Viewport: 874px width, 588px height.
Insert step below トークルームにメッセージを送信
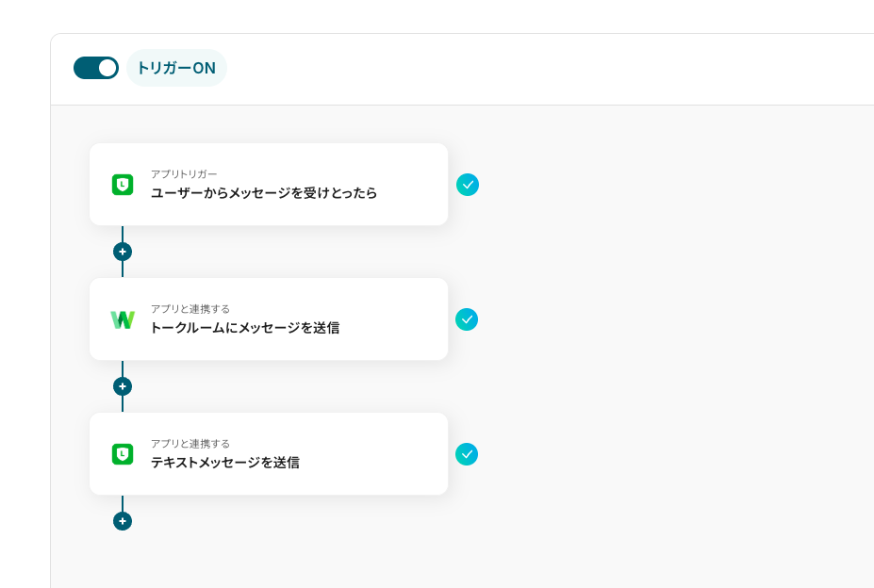point(123,386)
